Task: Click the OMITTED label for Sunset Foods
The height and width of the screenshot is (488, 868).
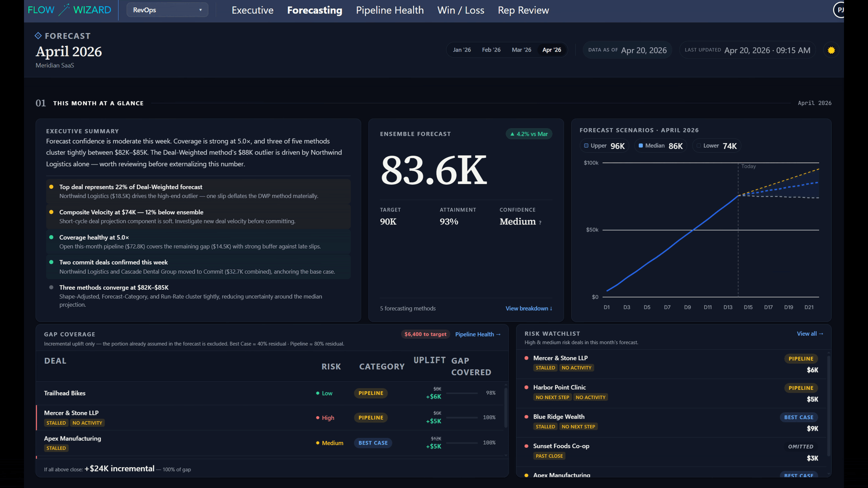Action: point(800,446)
